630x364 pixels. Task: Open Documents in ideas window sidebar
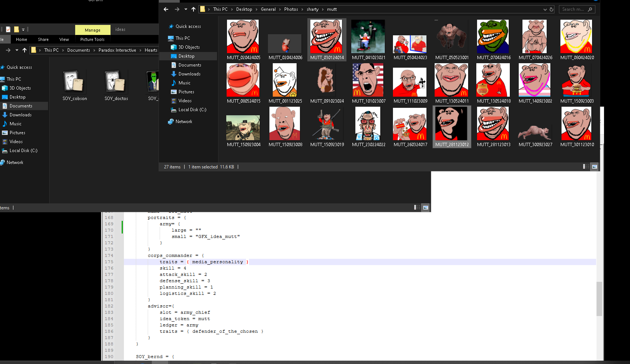point(21,106)
